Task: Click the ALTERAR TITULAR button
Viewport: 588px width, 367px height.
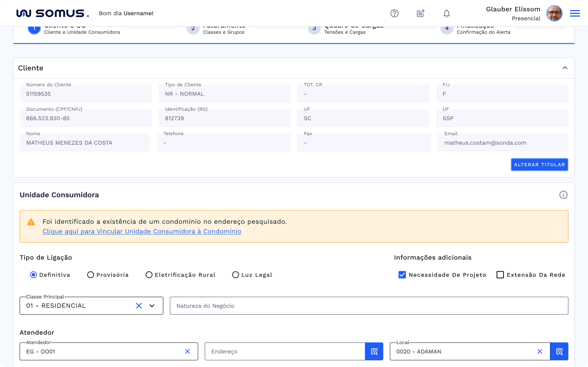Action: [539, 165]
